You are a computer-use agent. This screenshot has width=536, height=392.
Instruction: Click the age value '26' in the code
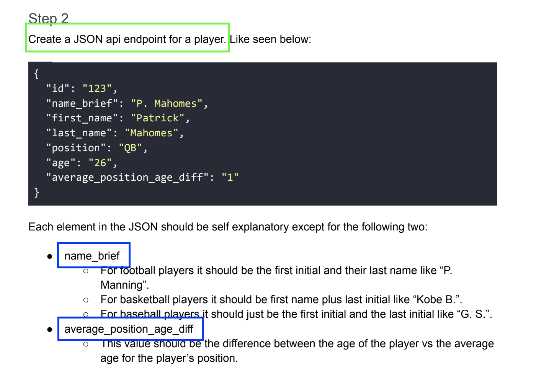point(100,162)
